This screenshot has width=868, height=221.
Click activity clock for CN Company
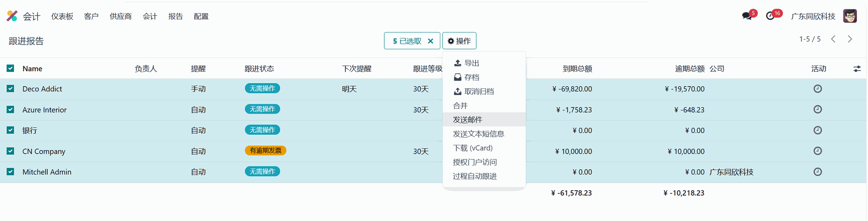[818, 151]
